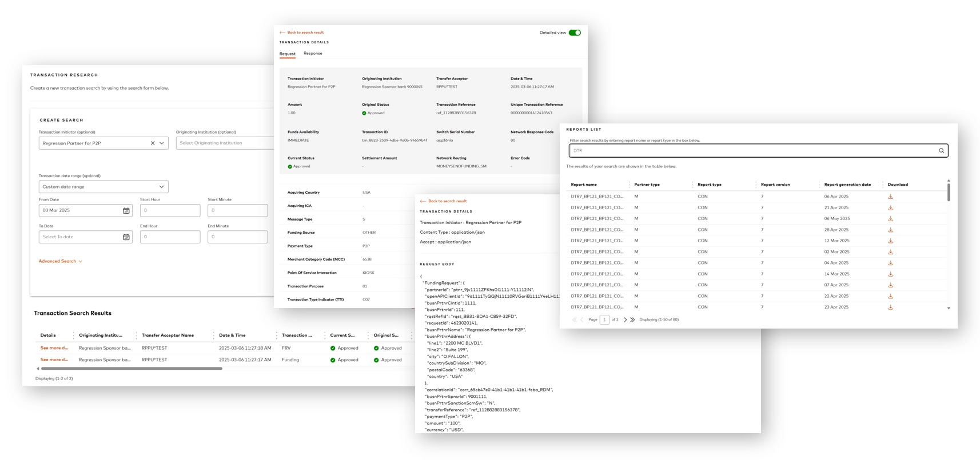
Task: Expand the Transaction Initiator dropdown
Action: point(162,143)
